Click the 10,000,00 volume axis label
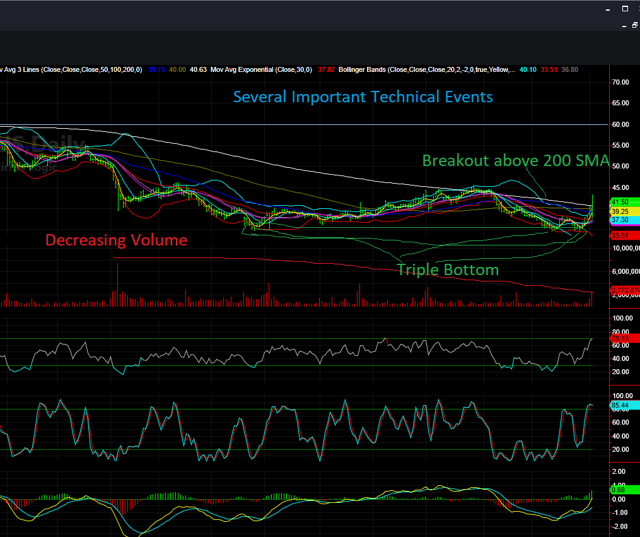 pos(625,249)
